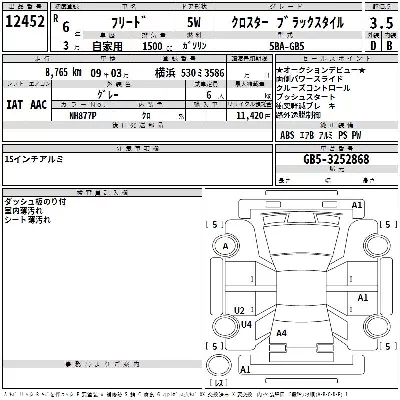The height and width of the screenshot is (400, 400).
Task: Click the 15インチアルミ note
Action: (34, 159)
